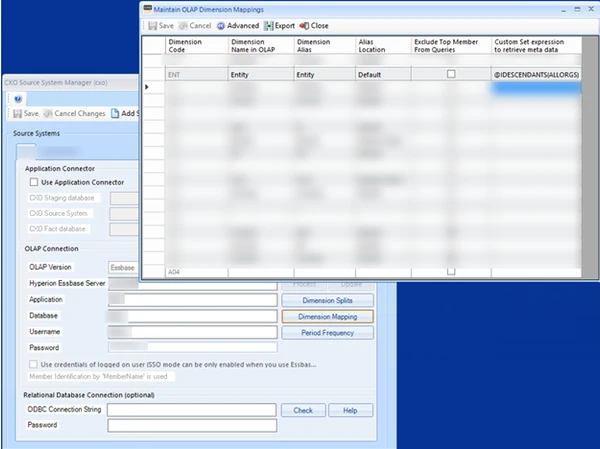Open Period Frequency settings
Viewport: 600px width, 449px height.
pos(328,333)
